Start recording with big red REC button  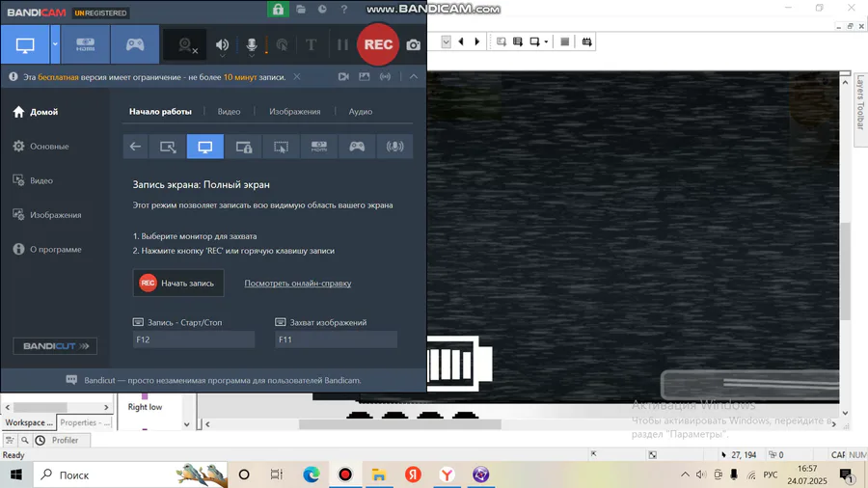tap(378, 44)
